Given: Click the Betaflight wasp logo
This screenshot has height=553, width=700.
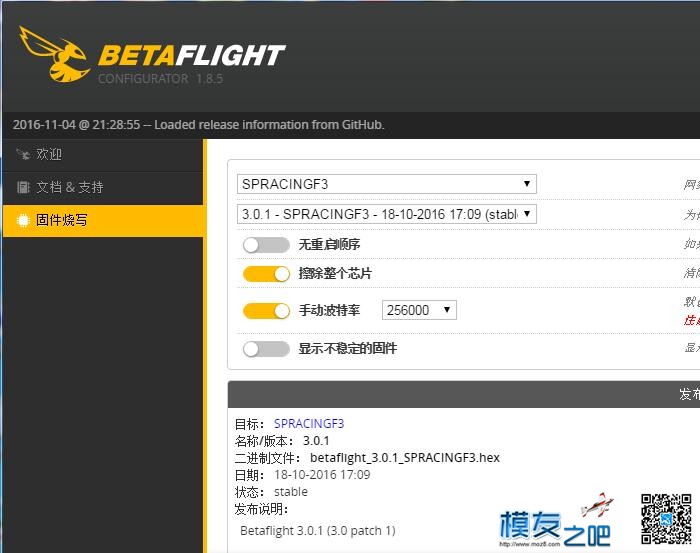Looking at the screenshot, I should point(53,54).
